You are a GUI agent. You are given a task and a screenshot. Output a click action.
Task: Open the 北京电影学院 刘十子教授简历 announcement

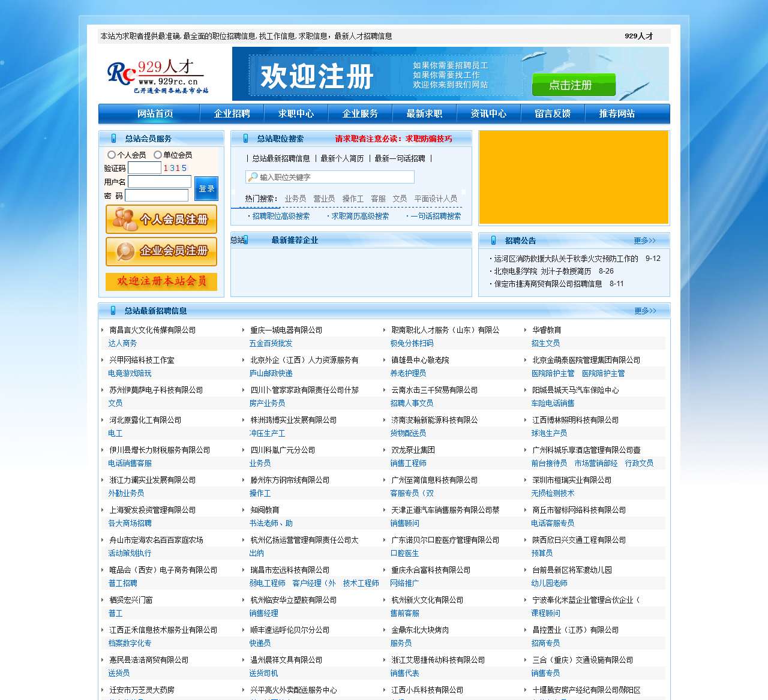542,271
